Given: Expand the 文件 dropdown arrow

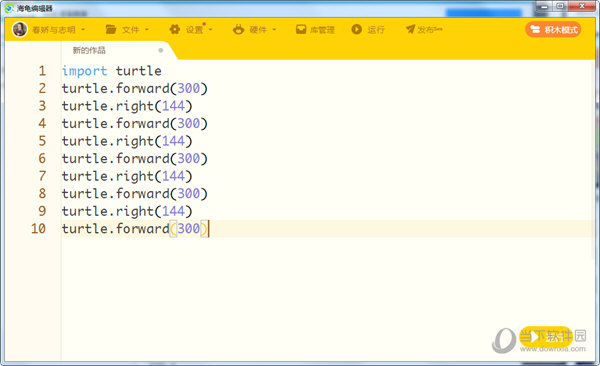Looking at the screenshot, I should [147, 29].
